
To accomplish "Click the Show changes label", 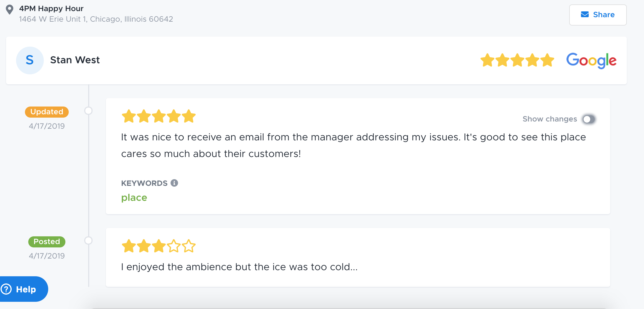I will click(550, 119).
